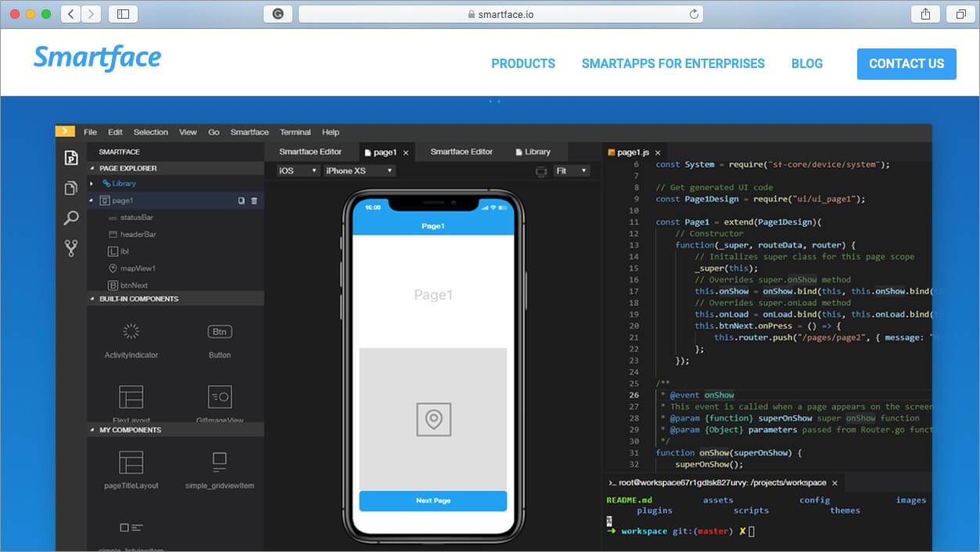Select the GifImageView component icon
The image size is (980, 552).
click(x=220, y=396)
